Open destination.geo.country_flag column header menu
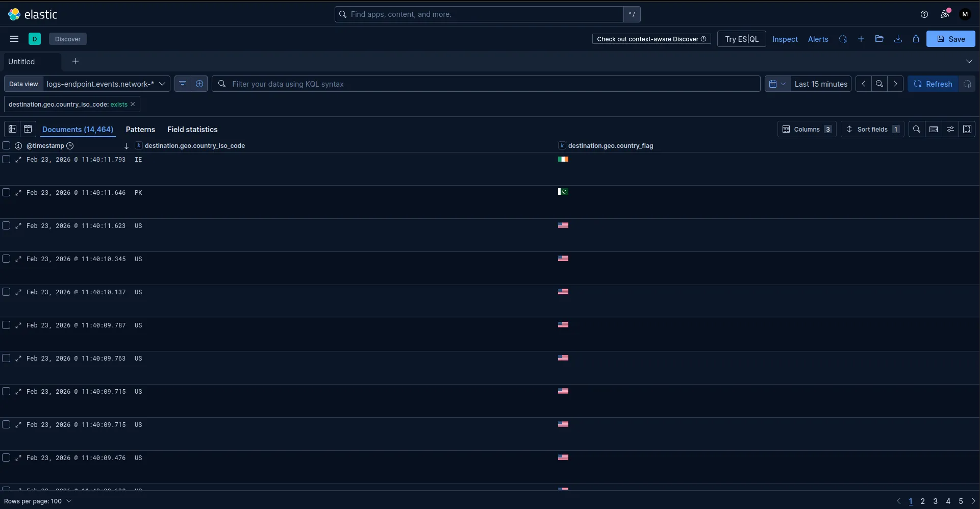Image resolution: width=980 pixels, height=509 pixels. 610,145
